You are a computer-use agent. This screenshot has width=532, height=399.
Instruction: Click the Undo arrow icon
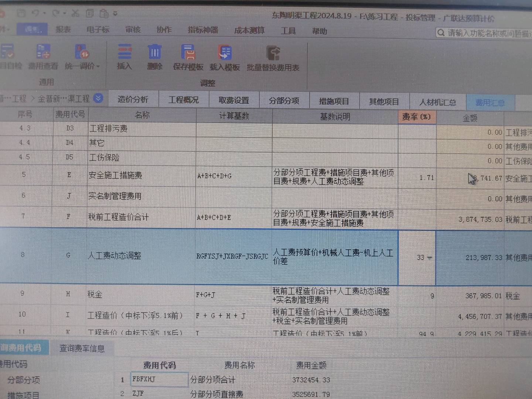(x=35, y=13)
